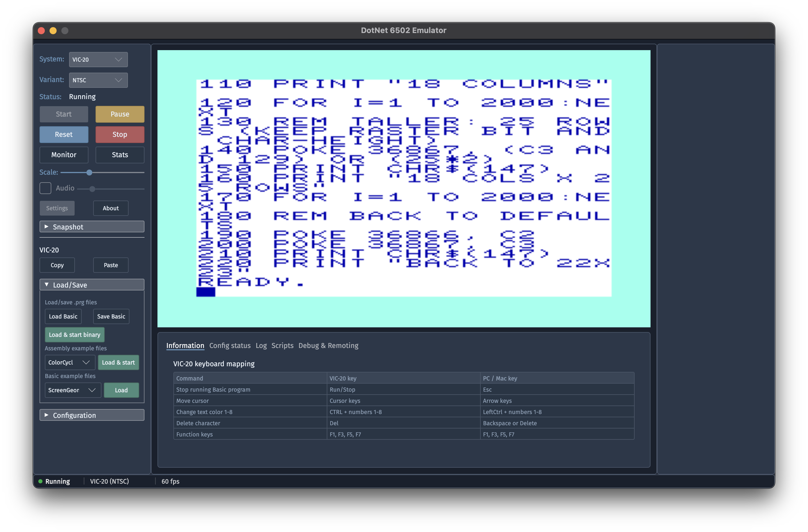Open the ColorCycl assembly example dropdown
Image resolution: width=808 pixels, height=532 pixels.
(70, 363)
